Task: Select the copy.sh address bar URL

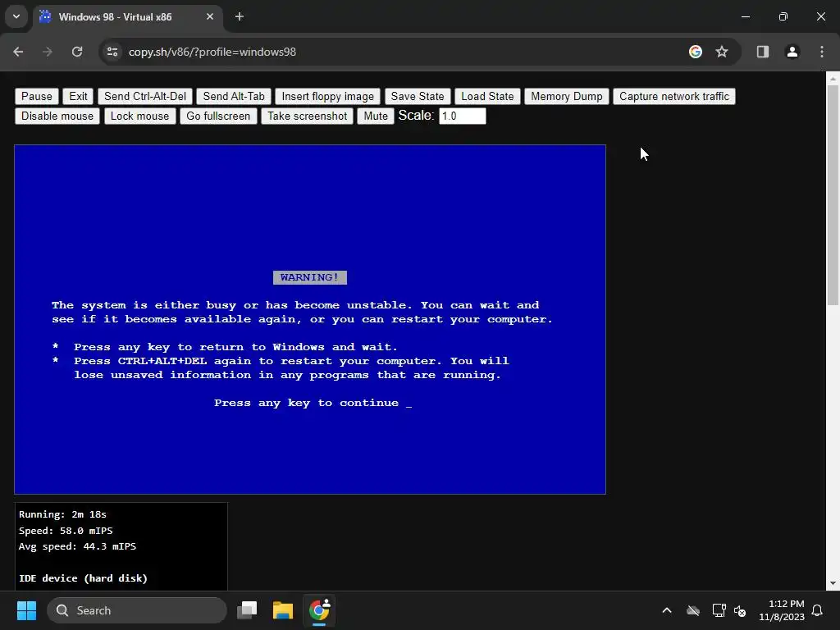Action: [212, 52]
